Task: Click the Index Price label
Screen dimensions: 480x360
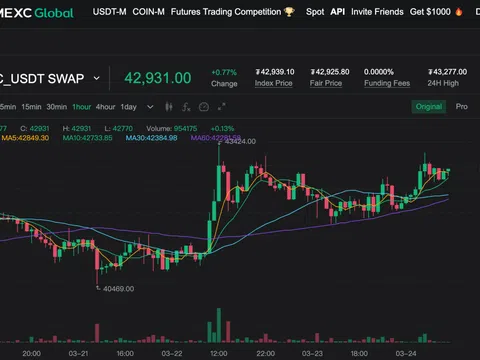Action: coord(273,83)
